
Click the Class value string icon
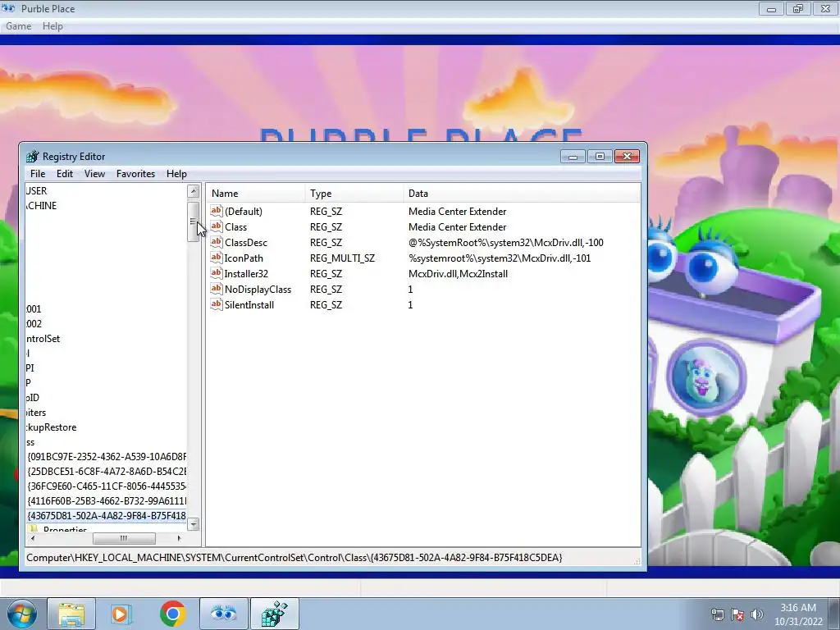coord(217,226)
